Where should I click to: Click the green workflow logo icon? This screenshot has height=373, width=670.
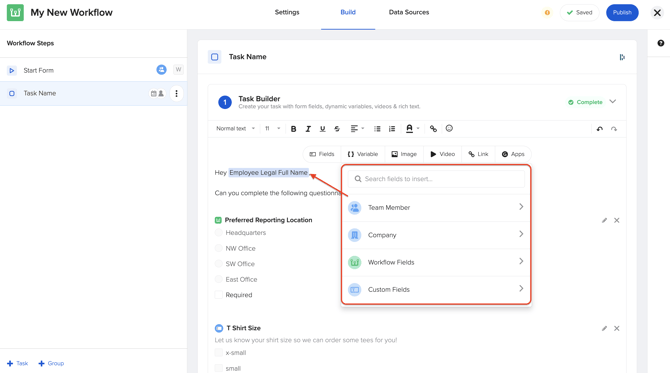pos(15,12)
